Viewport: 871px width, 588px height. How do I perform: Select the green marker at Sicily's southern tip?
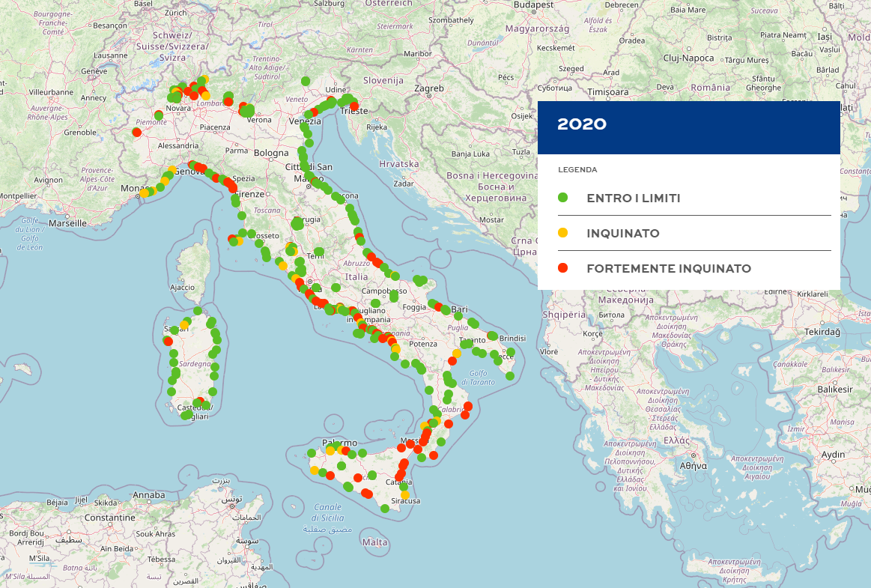tap(384, 509)
